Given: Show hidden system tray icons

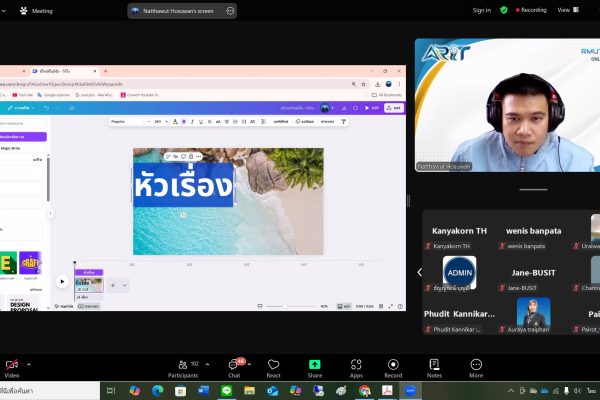Looking at the screenshot, I should tap(511, 391).
